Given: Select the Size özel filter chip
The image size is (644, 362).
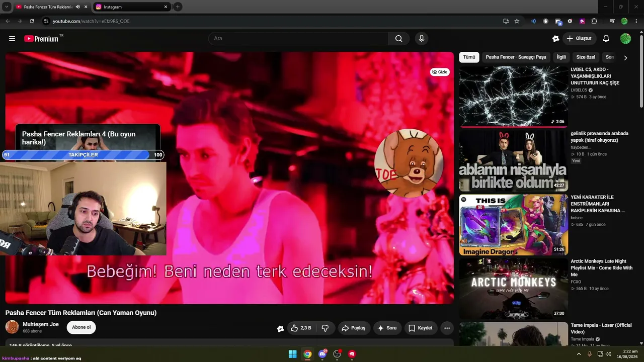Looking at the screenshot, I should click(586, 57).
